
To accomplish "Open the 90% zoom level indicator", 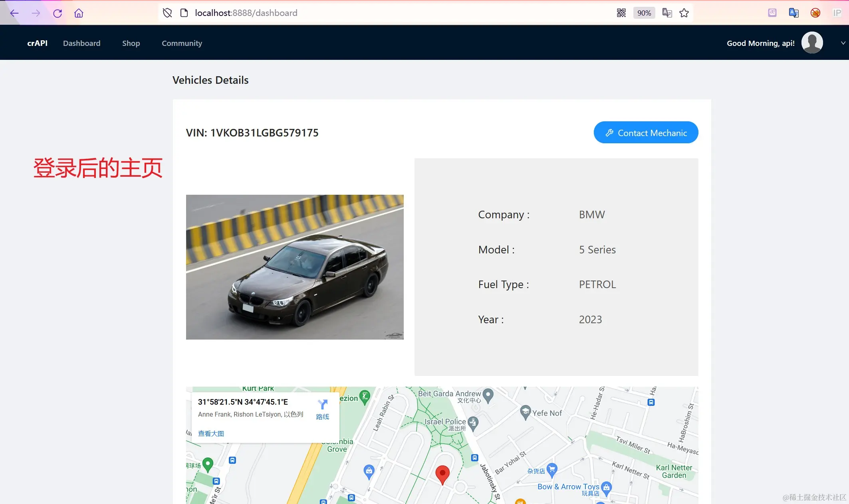I will point(644,13).
